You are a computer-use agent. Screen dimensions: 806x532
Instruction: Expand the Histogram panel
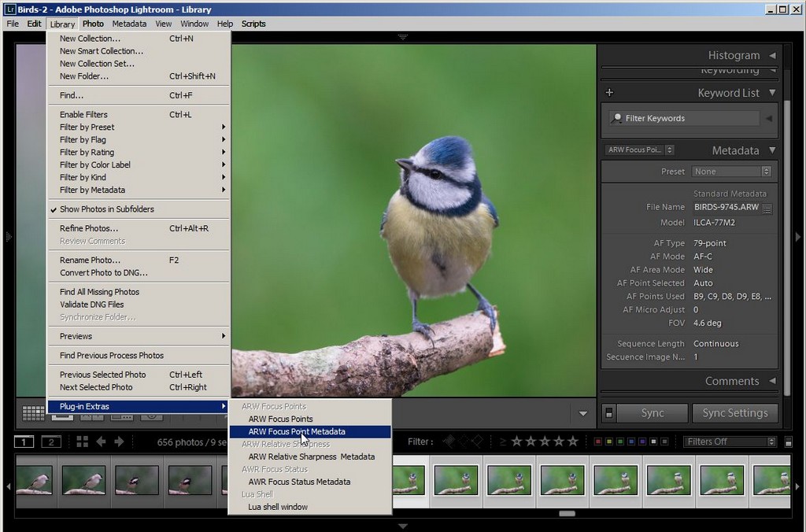[x=772, y=56]
